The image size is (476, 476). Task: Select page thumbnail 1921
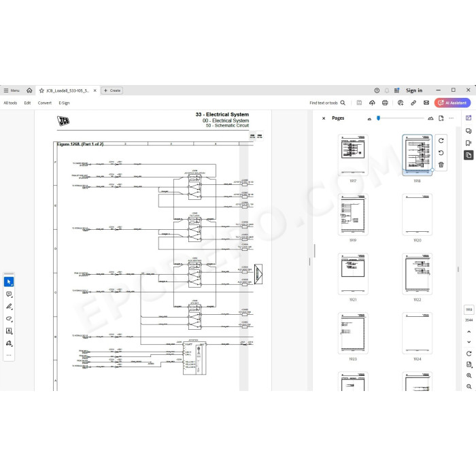[353, 274]
